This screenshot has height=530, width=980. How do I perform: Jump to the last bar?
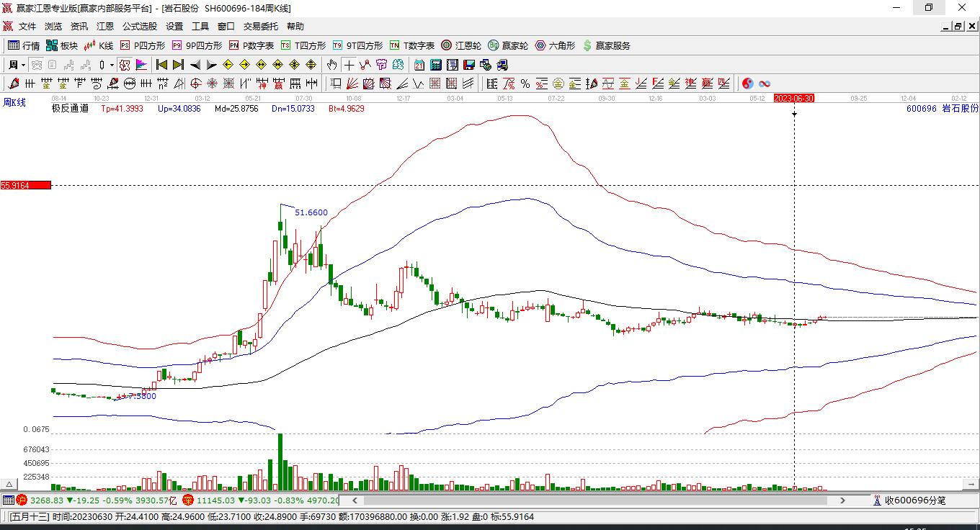click(179, 65)
